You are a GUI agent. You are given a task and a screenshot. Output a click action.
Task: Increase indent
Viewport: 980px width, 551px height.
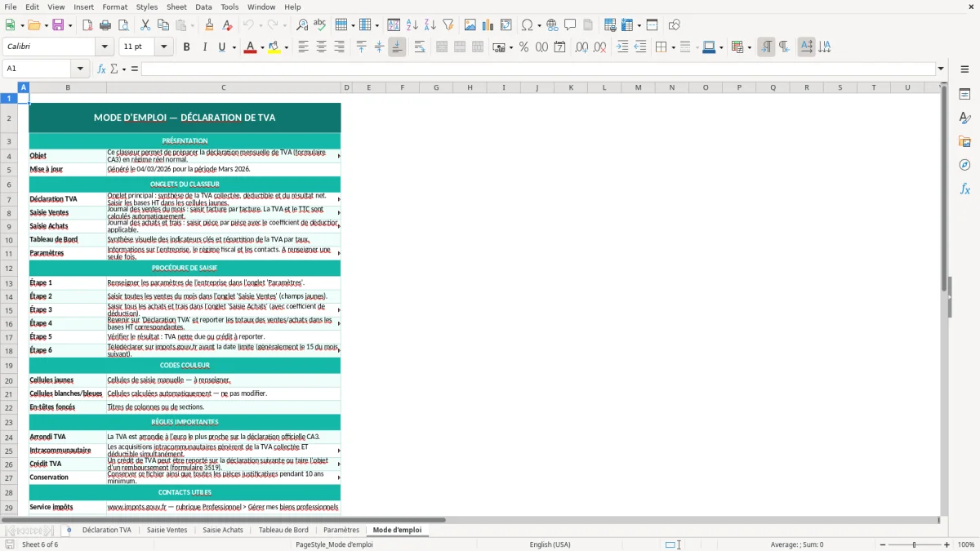coord(622,47)
